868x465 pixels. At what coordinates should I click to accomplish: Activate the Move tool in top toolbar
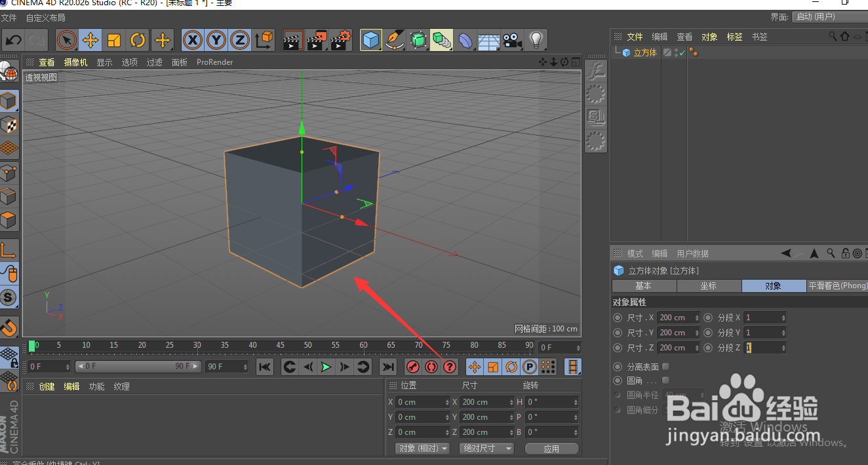pos(90,40)
